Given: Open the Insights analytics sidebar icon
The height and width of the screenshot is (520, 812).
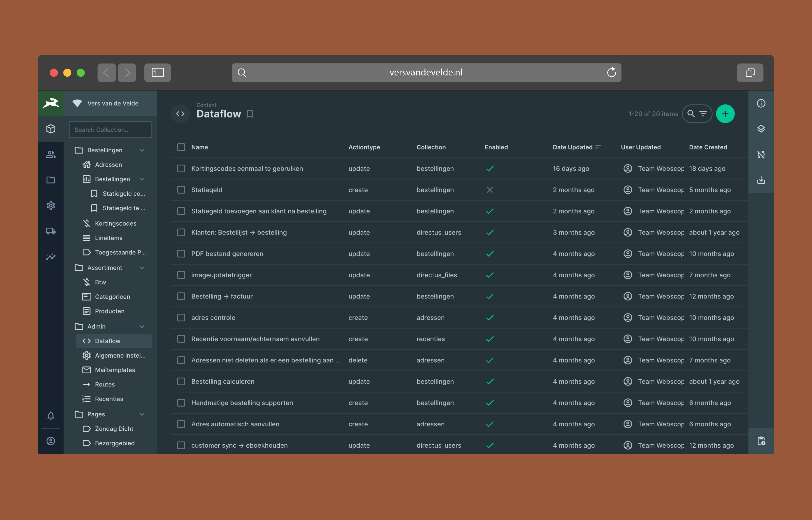Looking at the screenshot, I should coord(51,257).
